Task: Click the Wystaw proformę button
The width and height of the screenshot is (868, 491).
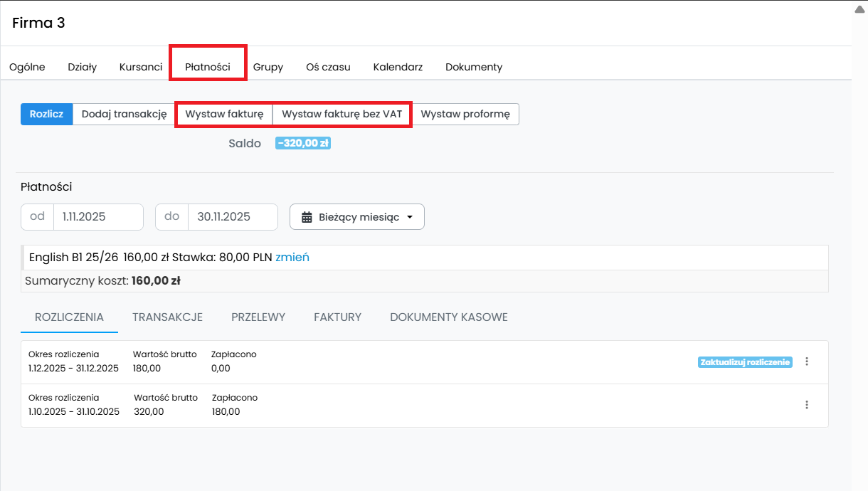Action: click(x=465, y=114)
